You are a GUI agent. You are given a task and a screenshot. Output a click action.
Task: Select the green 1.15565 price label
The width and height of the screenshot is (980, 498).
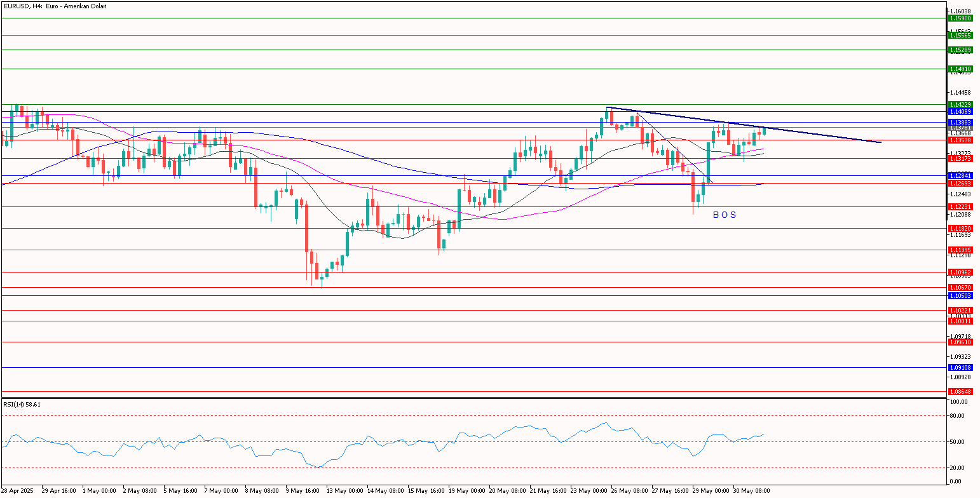[960, 36]
